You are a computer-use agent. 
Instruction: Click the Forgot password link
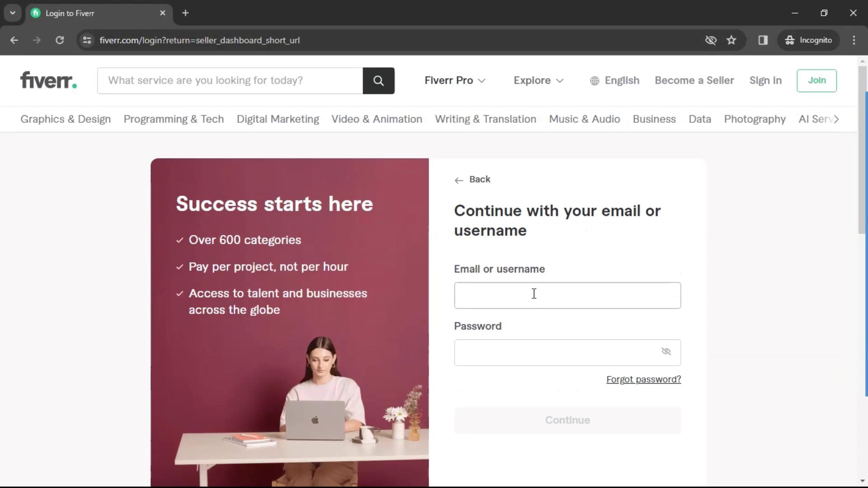644,379
